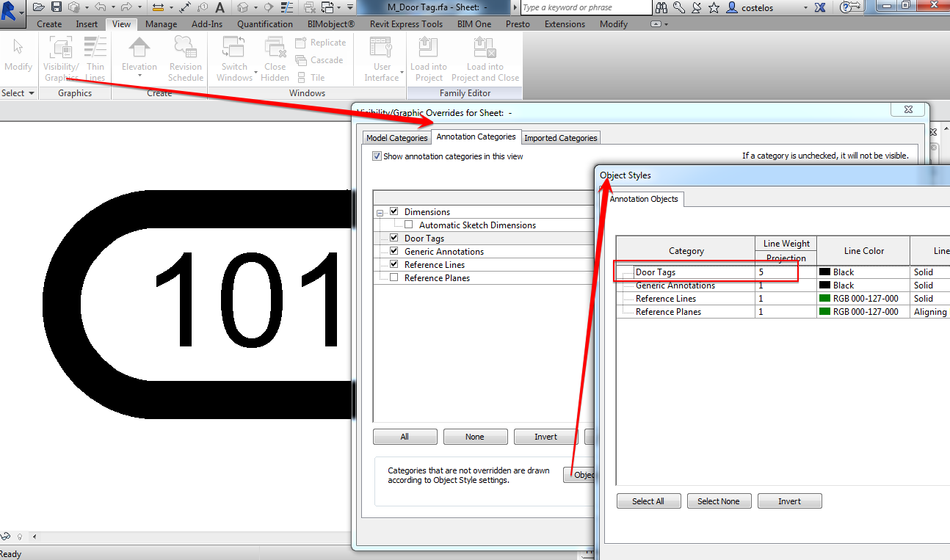Click the Save icon in Quick Access toolbar
Image resolution: width=950 pixels, height=560 pixels.
55,7
